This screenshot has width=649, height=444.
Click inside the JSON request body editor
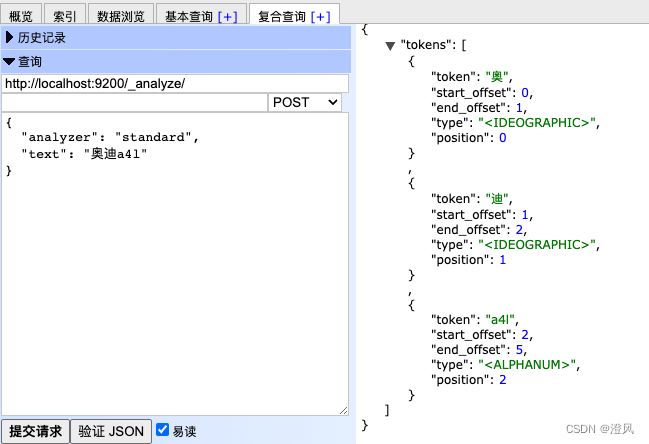pyautogui.click(x=175, y=264)
